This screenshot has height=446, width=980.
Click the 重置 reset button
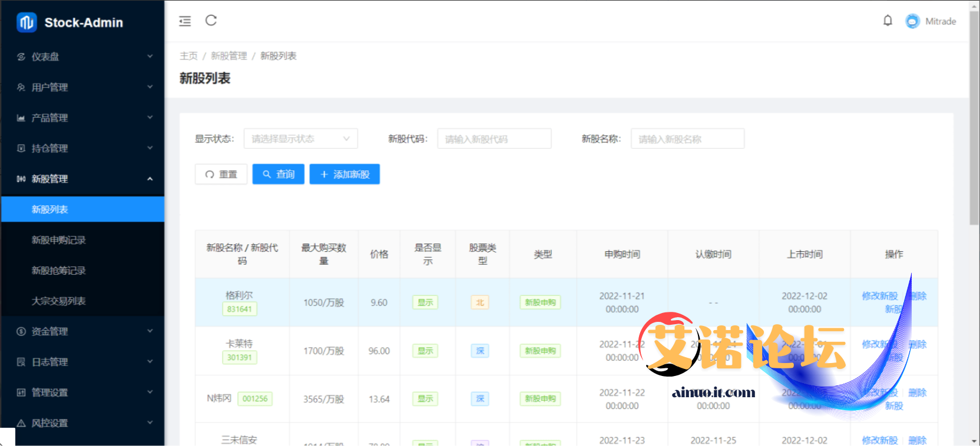[x=221, y=174]
